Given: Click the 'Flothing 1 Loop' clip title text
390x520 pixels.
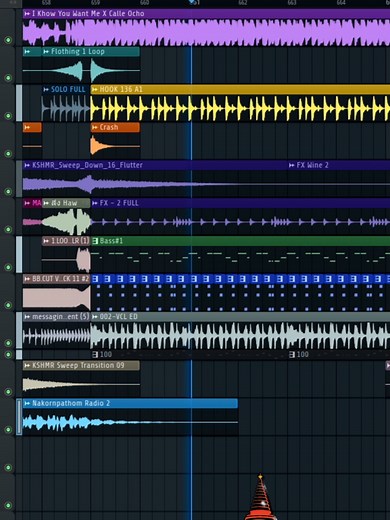Looking at the screenshot, I should (x=78, y=52).
